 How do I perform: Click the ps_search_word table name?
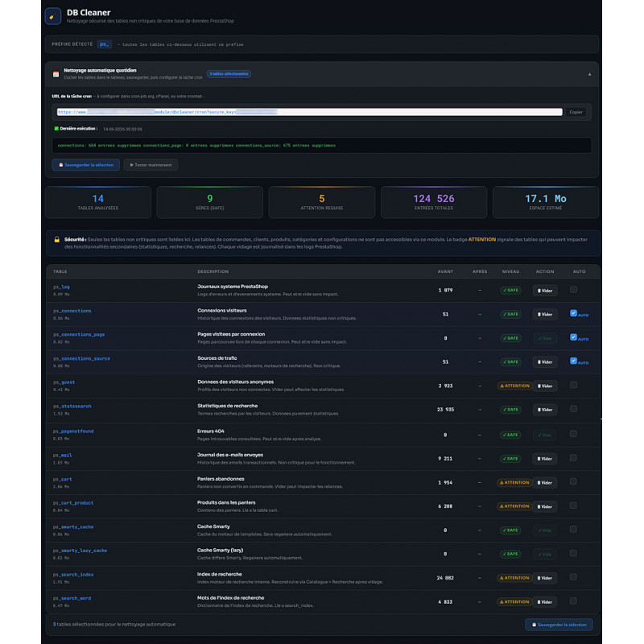[x=72, y=598]
